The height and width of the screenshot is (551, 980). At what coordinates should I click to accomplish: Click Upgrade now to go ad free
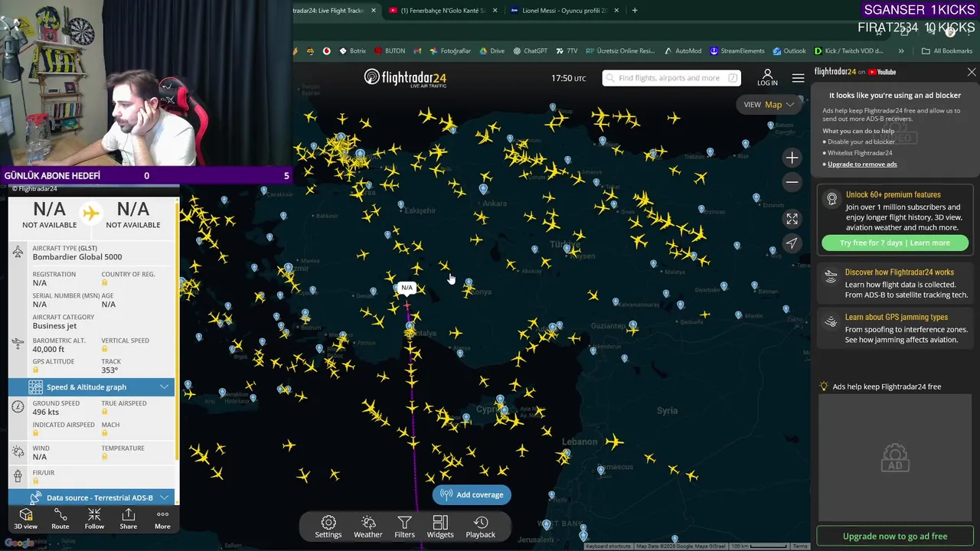pyautogui.click(x=895, y=536)
